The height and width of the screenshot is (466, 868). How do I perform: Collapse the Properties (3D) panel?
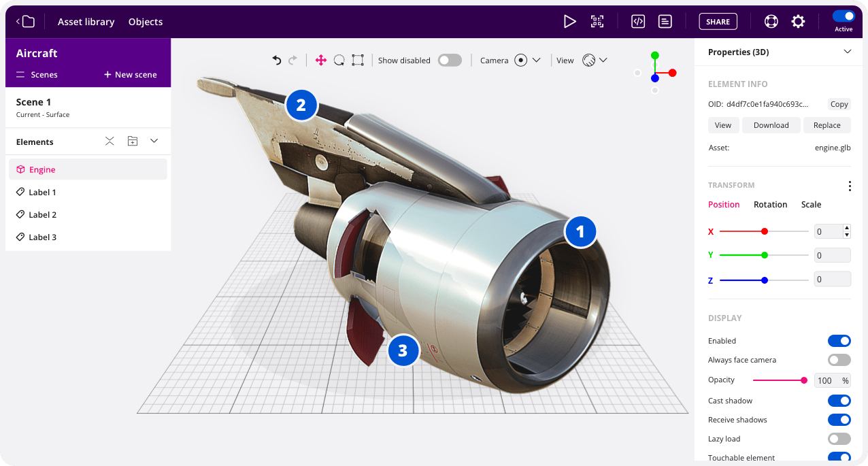pyautogui.click(x=847, y=52)
